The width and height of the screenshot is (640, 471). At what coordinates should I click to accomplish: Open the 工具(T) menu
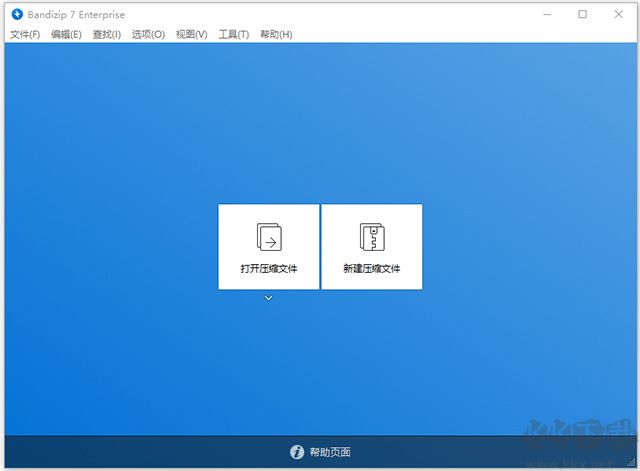pyautogui.click(x=234, y=34)
